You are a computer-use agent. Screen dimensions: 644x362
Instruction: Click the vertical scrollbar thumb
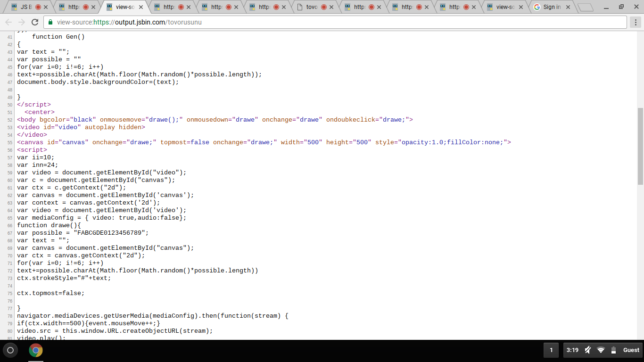click(640, 146)
